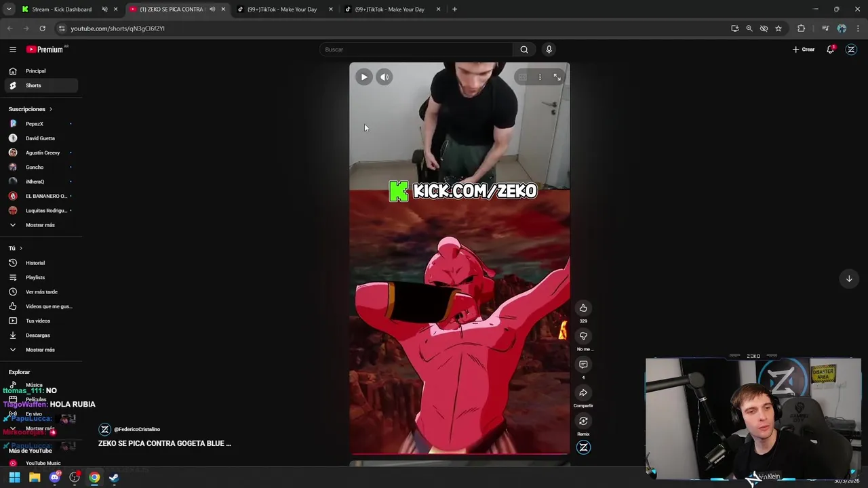This screenshot has height=488, width=868.
Task: Like this Short
Action: click(x=583, y=308)
